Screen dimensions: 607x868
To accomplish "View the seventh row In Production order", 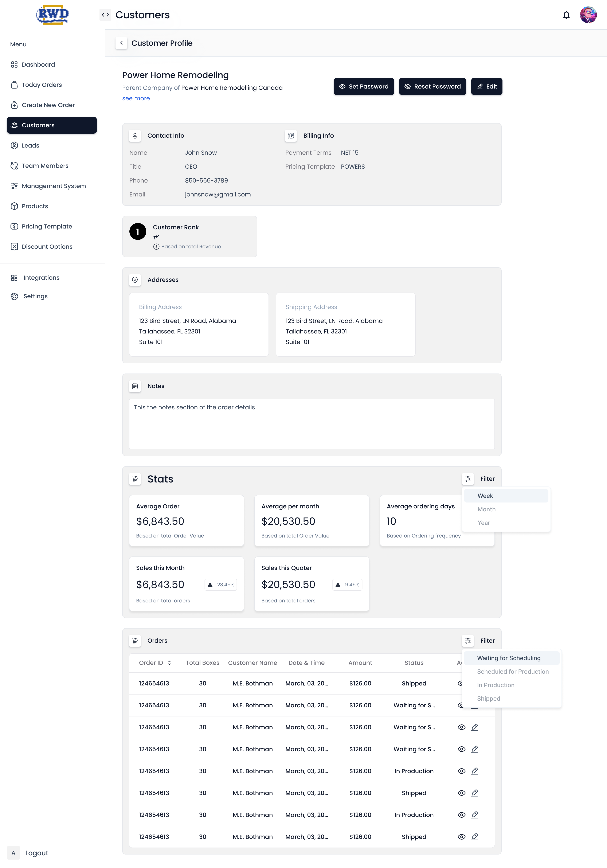I will [x=462, y=815].
